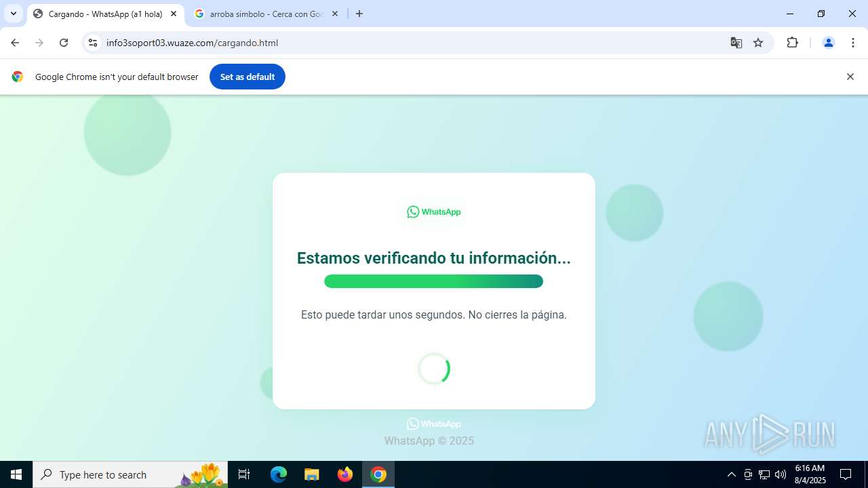Screen dimensions: 868x488
Task: Translate this page icon
Action: (x=736, y=43)
